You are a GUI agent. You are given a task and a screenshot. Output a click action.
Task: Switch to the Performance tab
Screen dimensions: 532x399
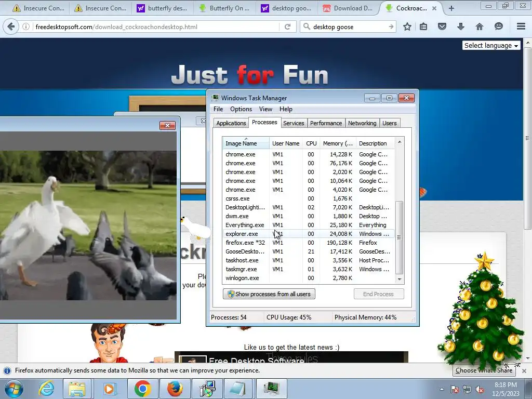[326, 123]
